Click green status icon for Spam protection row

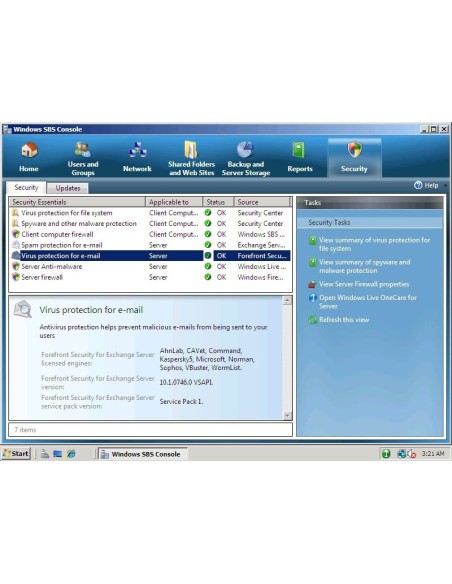[x=208, y=245]
